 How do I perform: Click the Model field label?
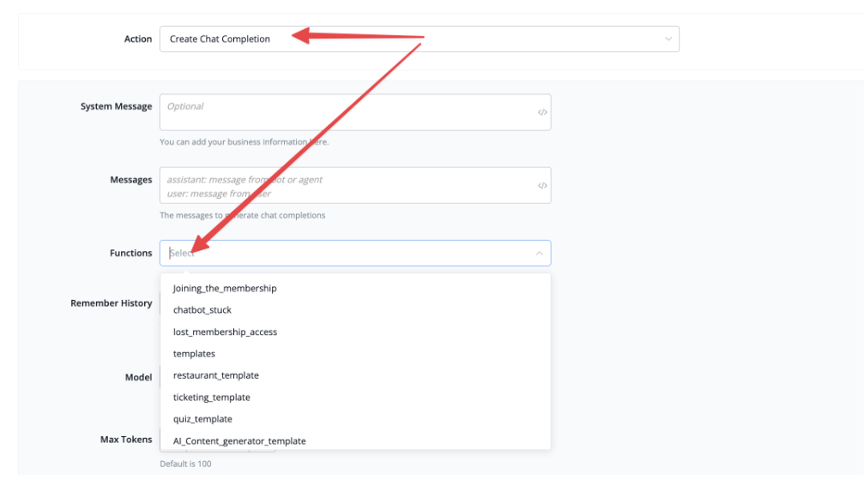[138, 377]
